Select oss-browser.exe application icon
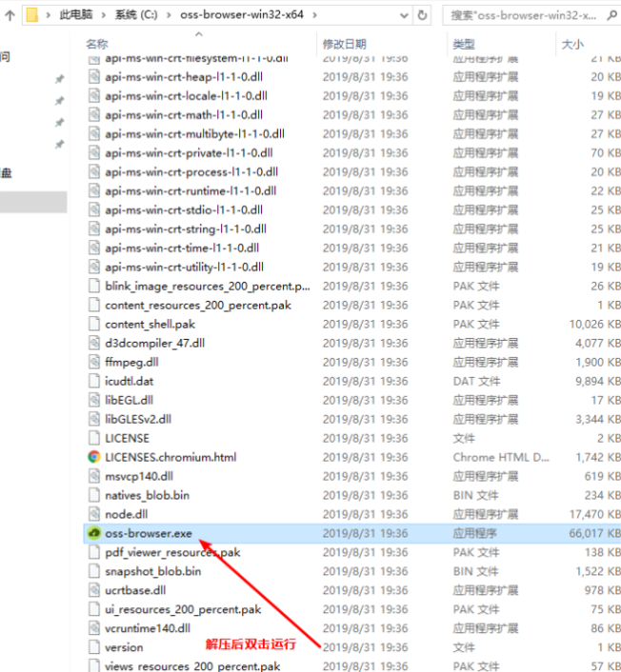 [x=94, y=533]
